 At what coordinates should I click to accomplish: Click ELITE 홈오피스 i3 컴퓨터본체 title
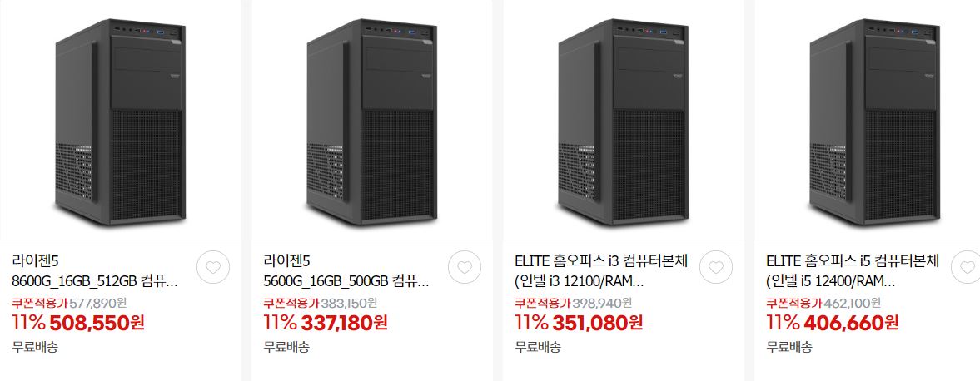click(x=601, y=271)
